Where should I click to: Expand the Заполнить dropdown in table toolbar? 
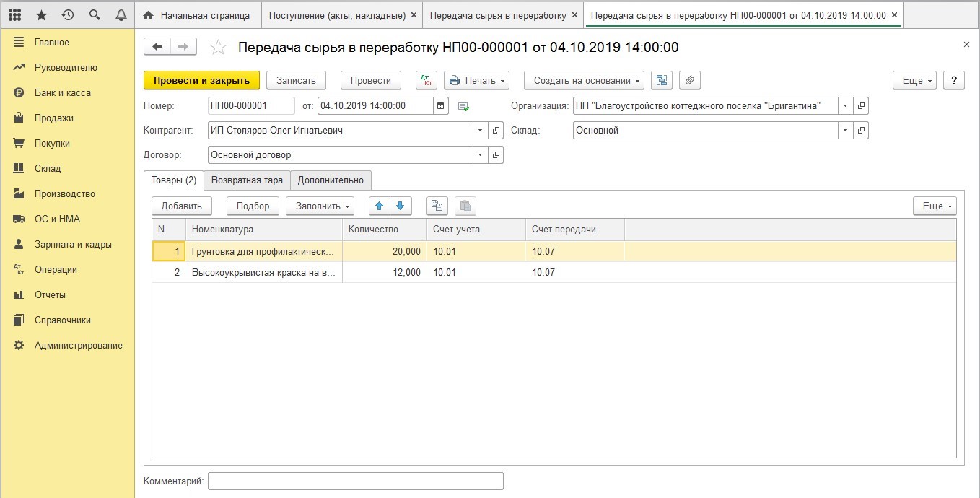tap(320, 206)
